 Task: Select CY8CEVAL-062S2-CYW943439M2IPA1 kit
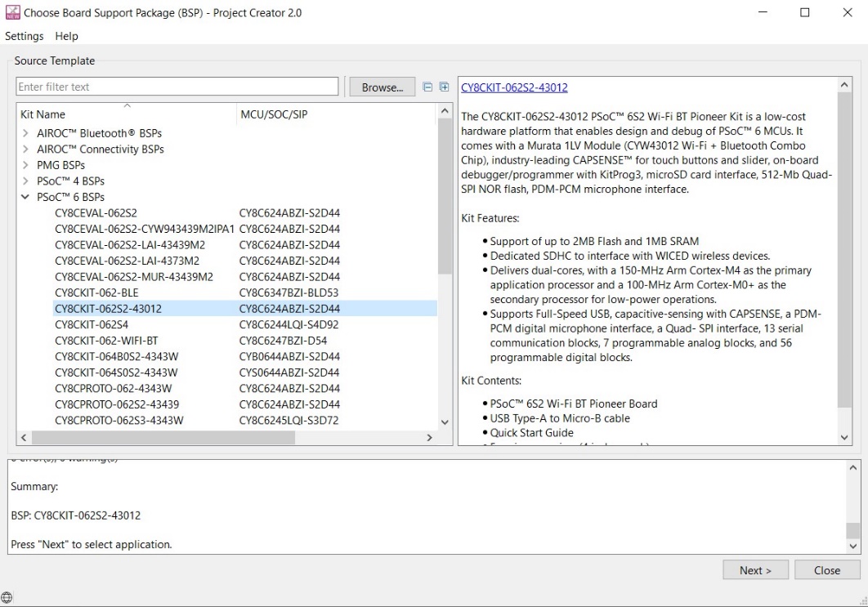(245, 229)
